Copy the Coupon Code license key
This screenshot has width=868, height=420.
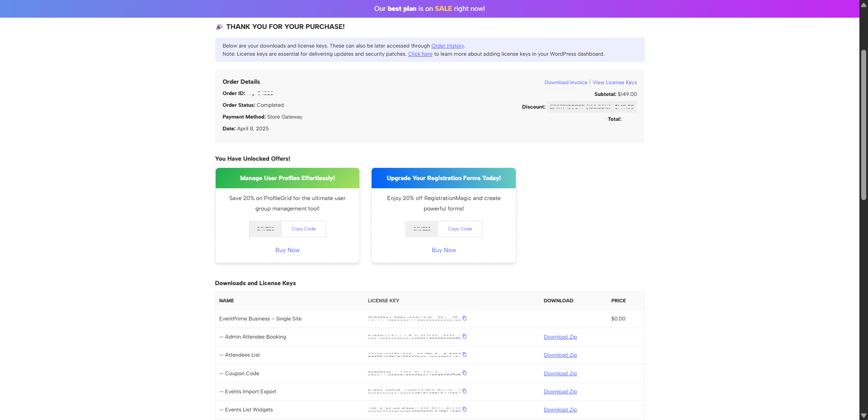pos(464,373)
